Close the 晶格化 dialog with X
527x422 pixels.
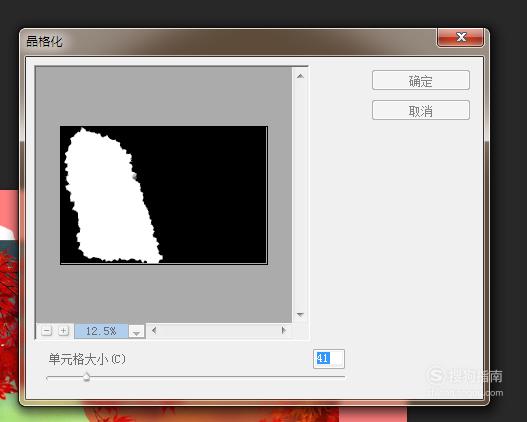tap(460, 37)
